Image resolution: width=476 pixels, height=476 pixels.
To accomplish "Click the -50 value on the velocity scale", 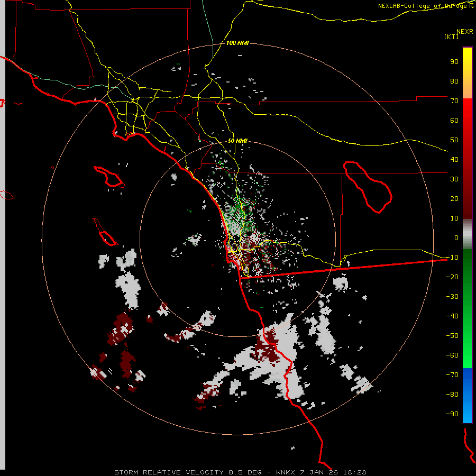I will [452, 336].
